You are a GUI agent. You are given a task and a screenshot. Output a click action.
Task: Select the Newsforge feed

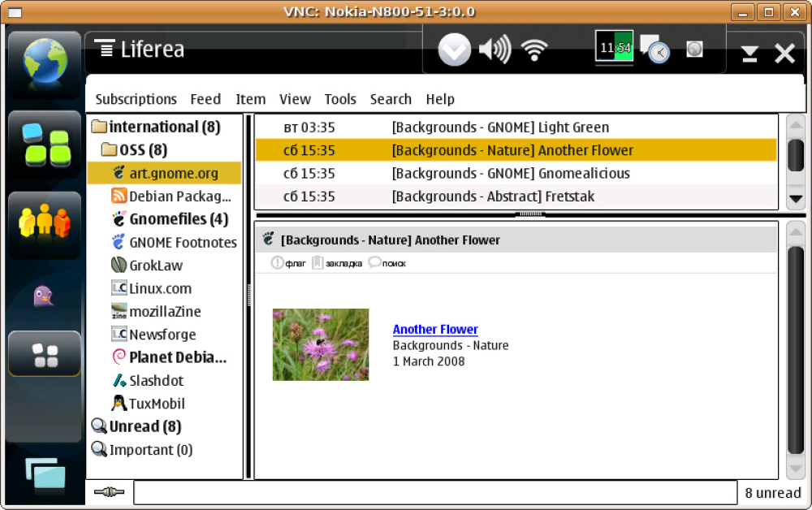(165, 335)
